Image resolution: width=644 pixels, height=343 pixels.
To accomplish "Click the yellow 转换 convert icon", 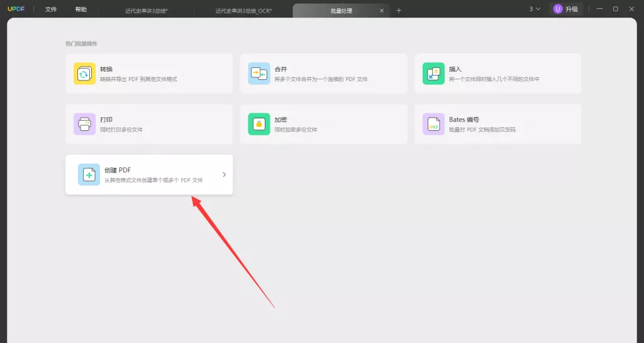I will click(x=85, y=74).
